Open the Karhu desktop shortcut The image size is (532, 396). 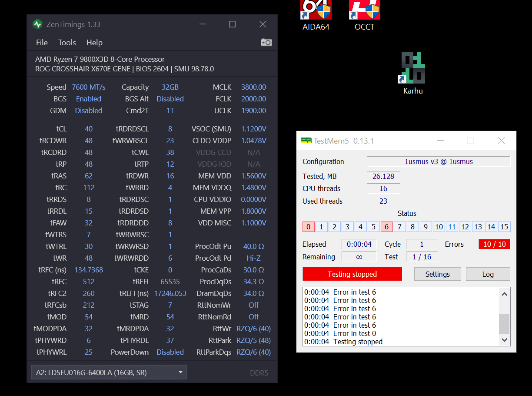413,74
